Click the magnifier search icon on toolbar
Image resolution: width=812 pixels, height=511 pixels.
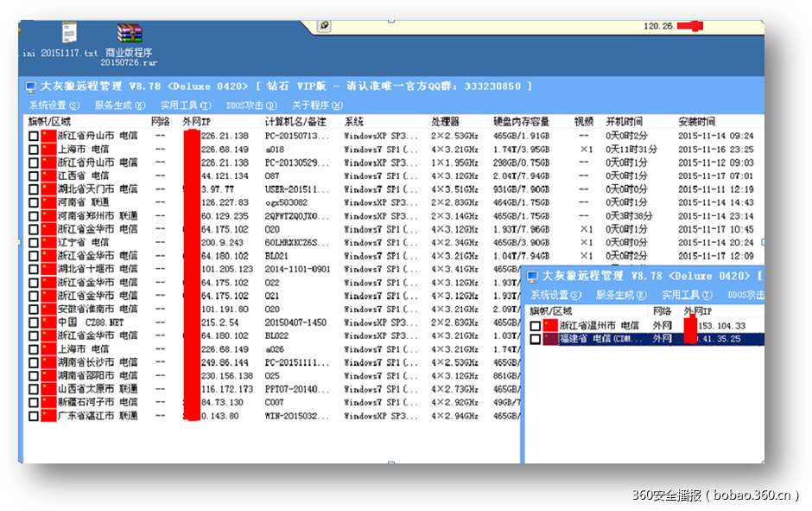click(324, 26)
